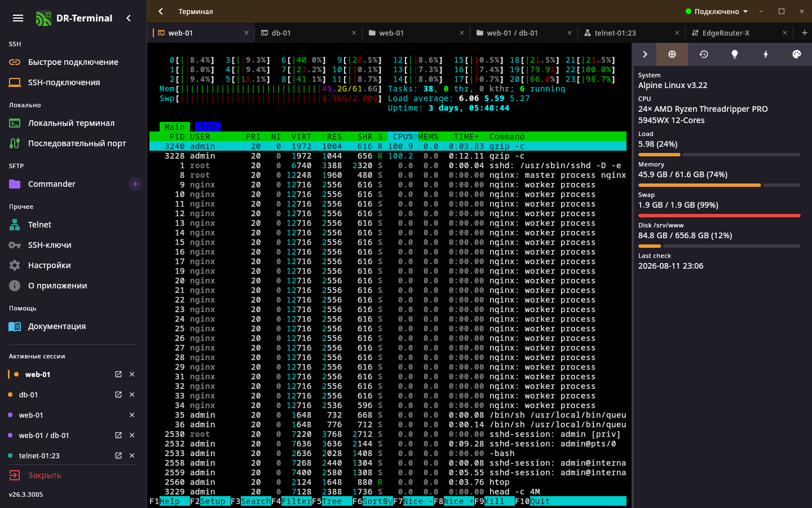Click the Swap usage progress bar

tap(720, 216)
